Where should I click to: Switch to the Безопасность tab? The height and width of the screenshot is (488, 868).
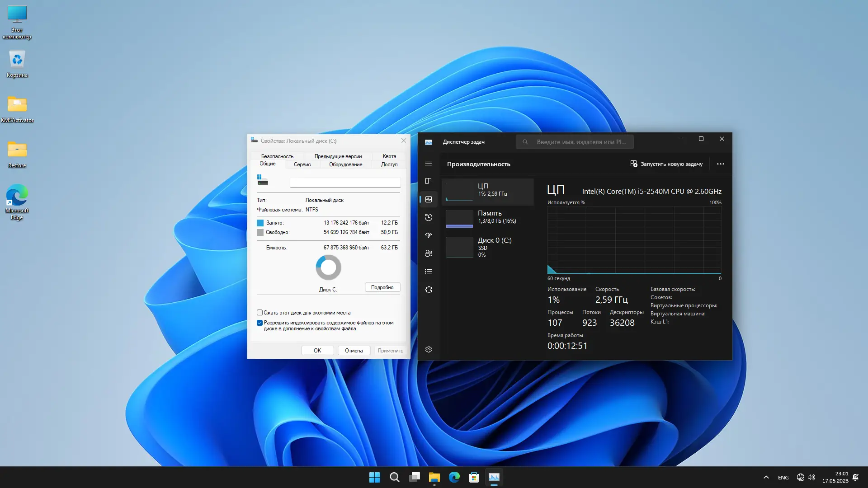pyautogui.click(x=277, y=156)
